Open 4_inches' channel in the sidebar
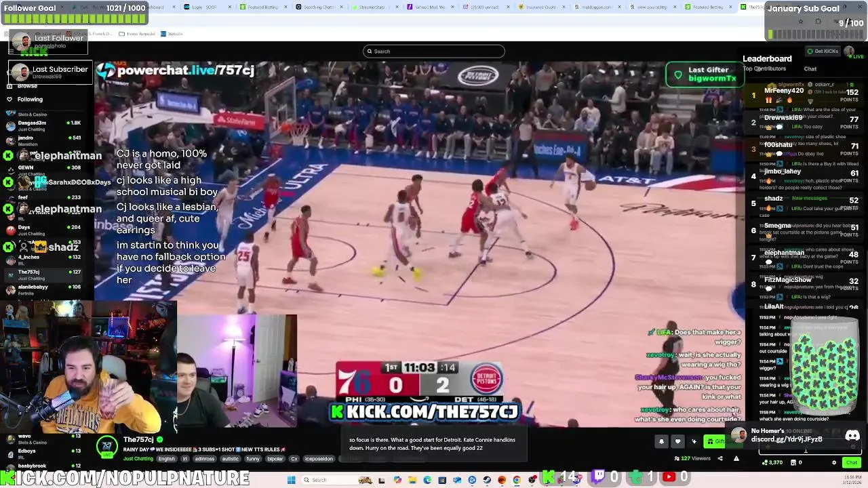This screenshot has height=488, width=868. pyautogui.click(x=43, y=260)
